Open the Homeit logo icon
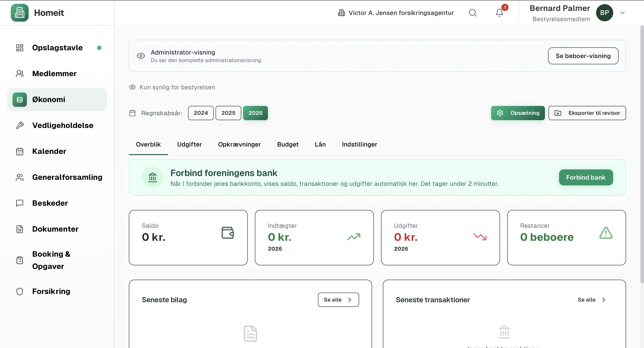The height and width of the screenshot is (348, 644). 19,13
